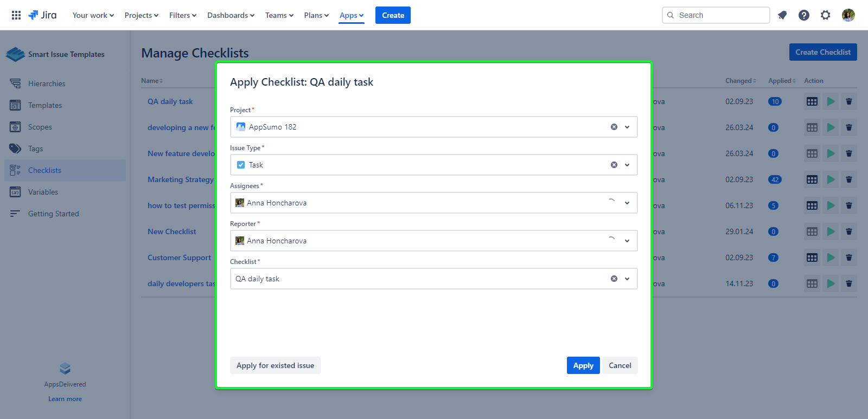Open the Dashboards menu
Image resolution: width=868 pixels, height=419 pixels.
coord(231,15)
